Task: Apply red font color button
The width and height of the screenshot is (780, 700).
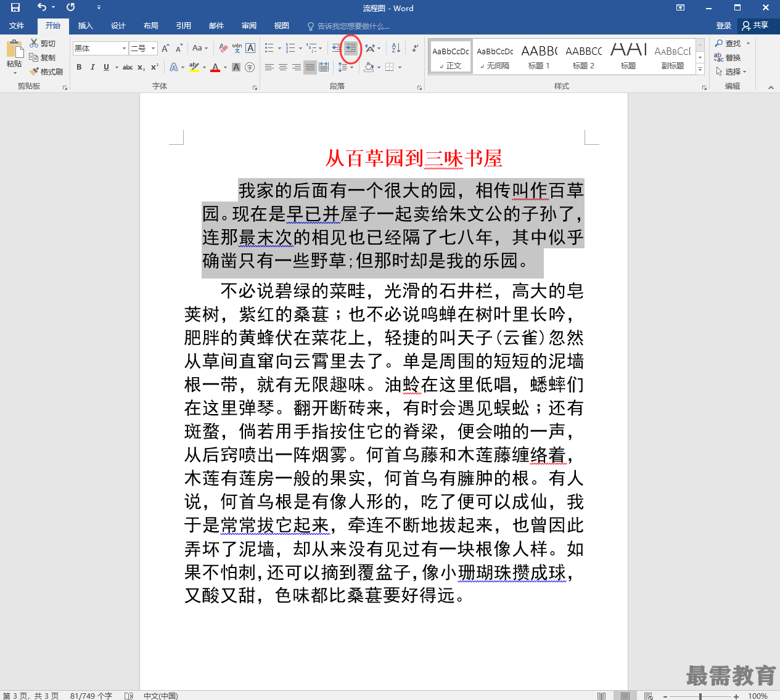Action: point(215,67)
